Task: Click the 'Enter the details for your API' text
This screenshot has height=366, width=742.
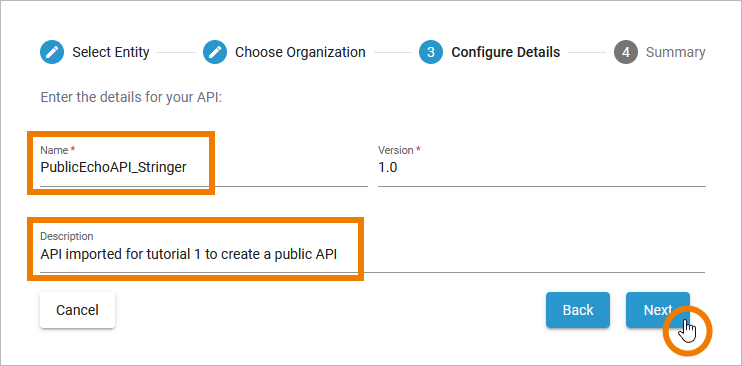Action: click(132, 98)
